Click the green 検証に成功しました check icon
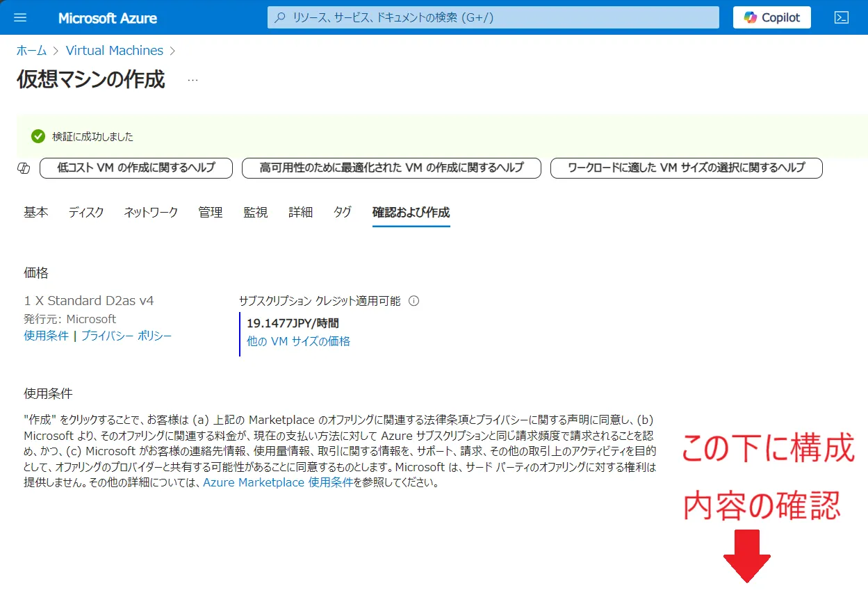868x606 pixels. (38, 136)
